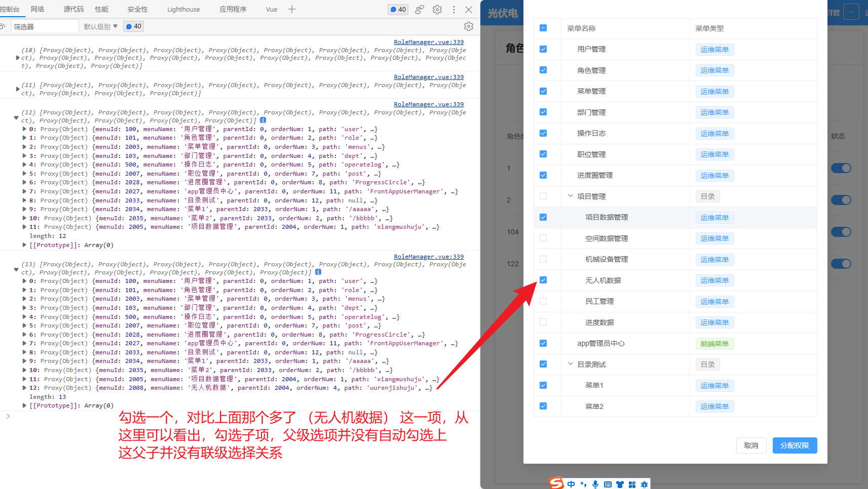Add a new DevTools tab with plus icon
This screenshot has width=868, height=489.
[292, 9]
